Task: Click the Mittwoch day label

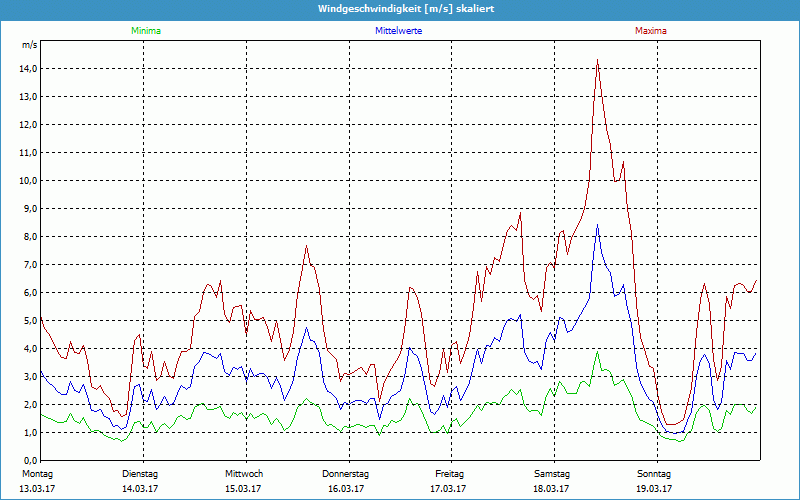Action: pos(244,474)
